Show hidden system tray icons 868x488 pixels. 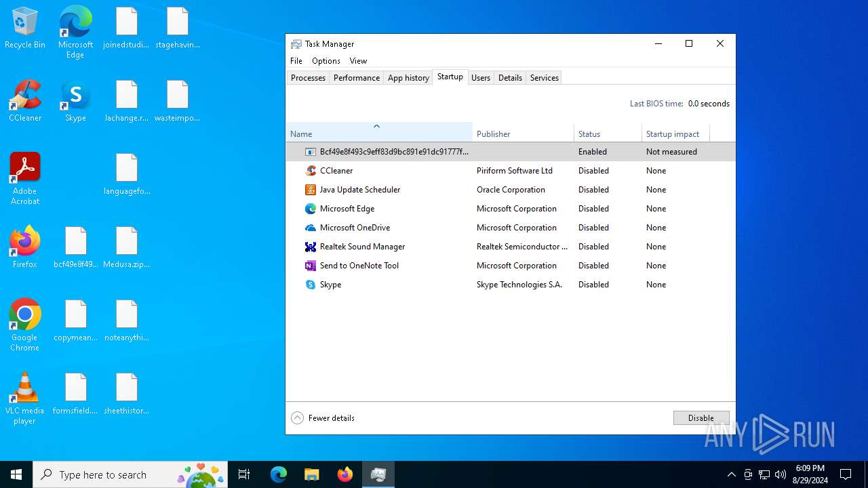coord(731,474)
